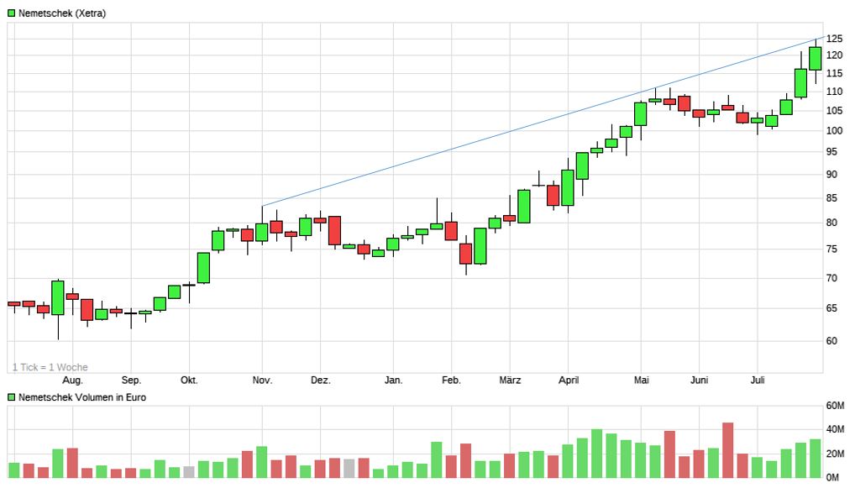This screenshot has width=855, height=504.
Task: Click the first gray volume bar near Okt.
Action: pyautogui.click(x=189, y=472)
